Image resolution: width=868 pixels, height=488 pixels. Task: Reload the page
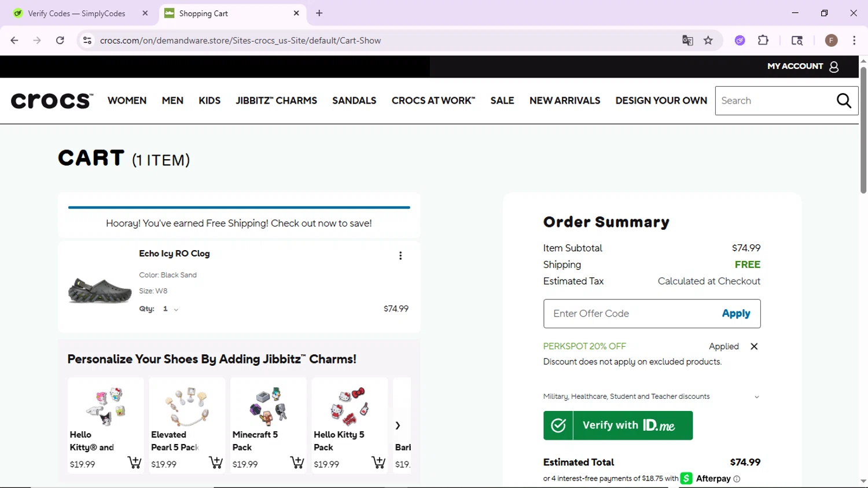[60, 41]
